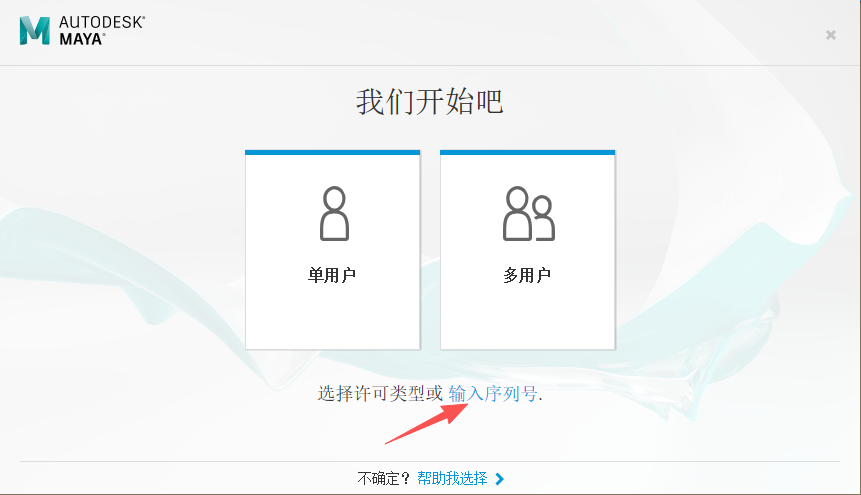
Task: Open the 帮助我选择 link
Action: pos(452,479)
